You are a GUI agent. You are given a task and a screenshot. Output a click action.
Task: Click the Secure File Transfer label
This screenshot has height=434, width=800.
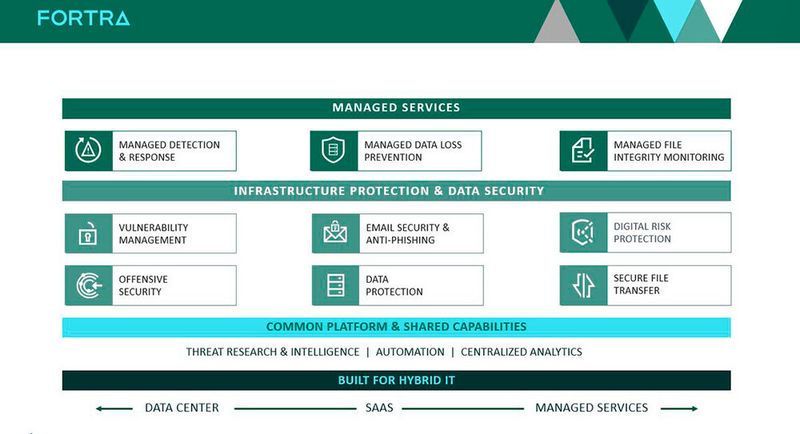click(x=641, y=284)
